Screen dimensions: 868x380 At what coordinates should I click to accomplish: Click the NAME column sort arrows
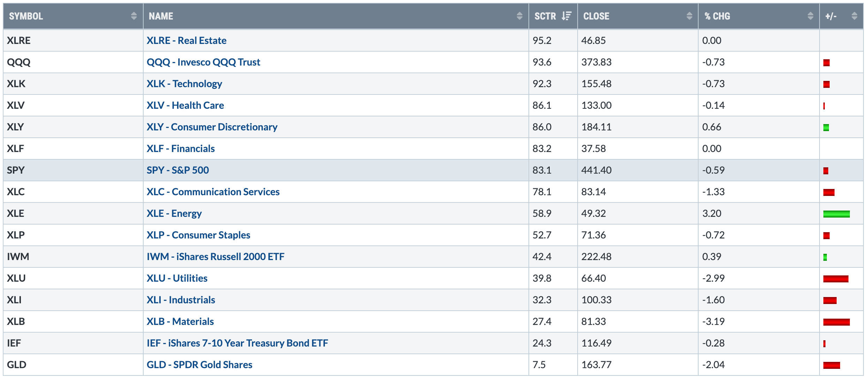(519, 16)
